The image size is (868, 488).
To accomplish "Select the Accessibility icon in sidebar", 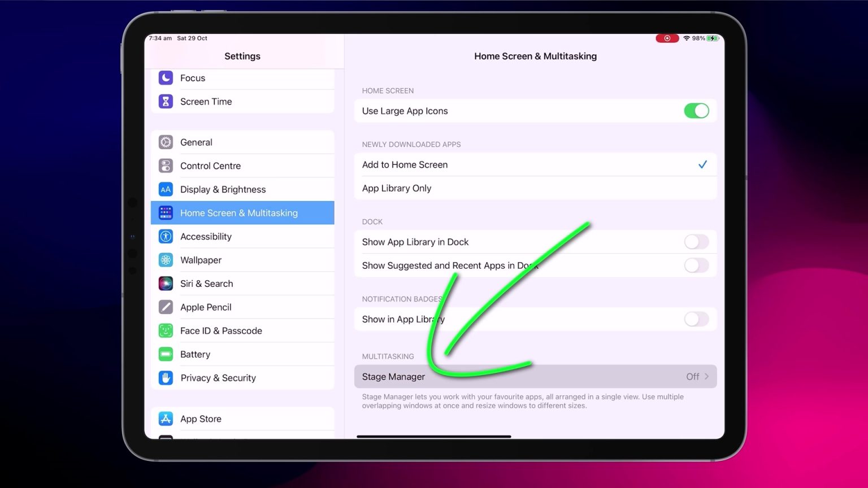I will [x=166, y=236].
